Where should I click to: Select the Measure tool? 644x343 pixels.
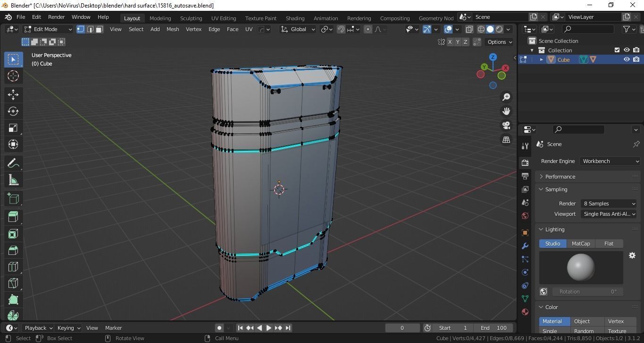point(13,180)
